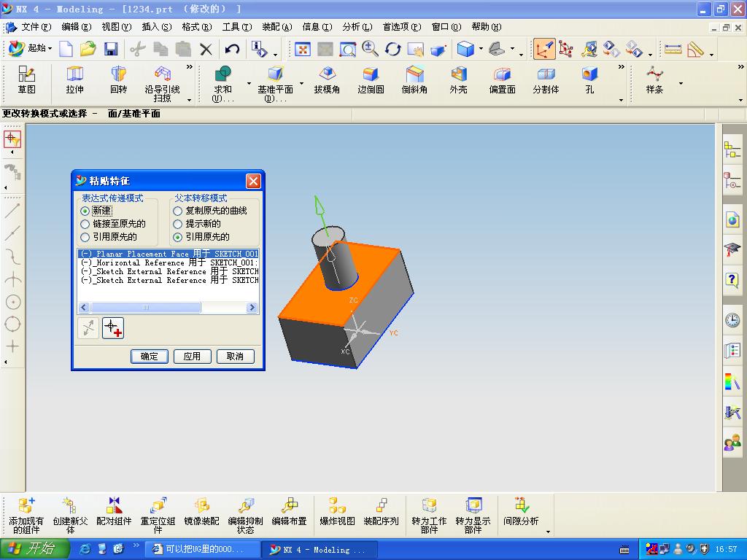This screenshot has width=747, height=560.
Task: Click the 爆炸视图 exploded view icon
Action: (x=337, y=511)
